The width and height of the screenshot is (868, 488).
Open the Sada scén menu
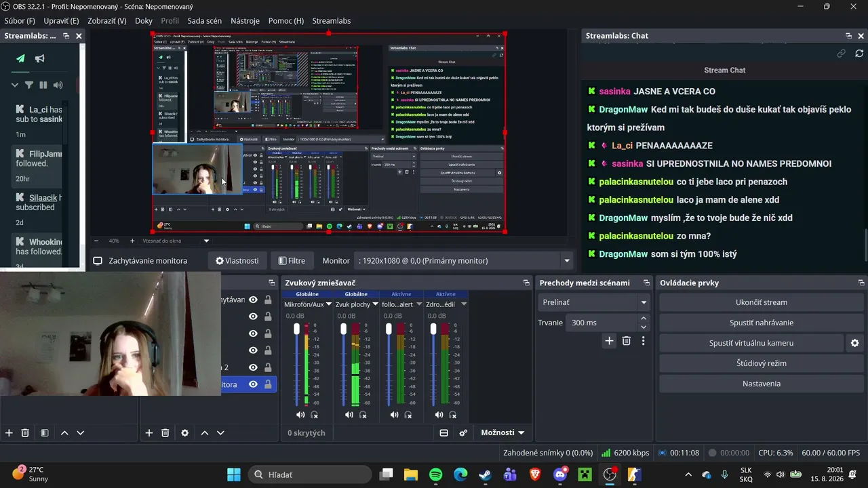point(205,21)
